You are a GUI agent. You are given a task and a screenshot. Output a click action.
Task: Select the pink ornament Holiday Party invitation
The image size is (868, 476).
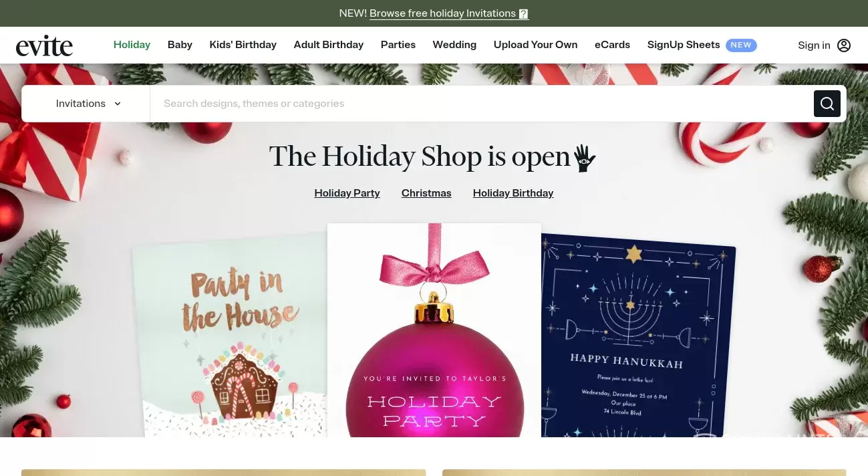pos(434,330)
